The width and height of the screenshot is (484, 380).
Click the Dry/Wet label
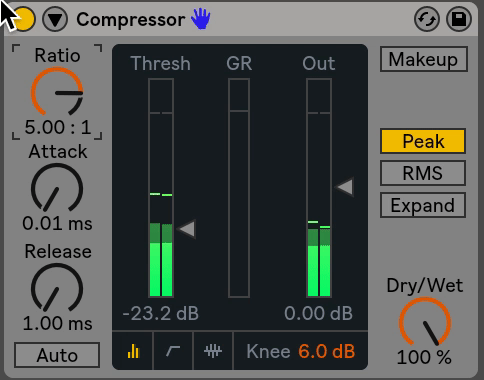pos(425,286)
